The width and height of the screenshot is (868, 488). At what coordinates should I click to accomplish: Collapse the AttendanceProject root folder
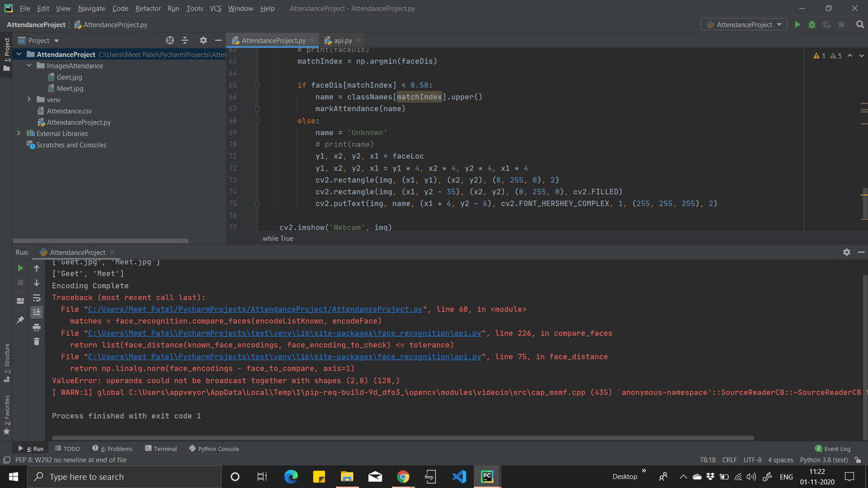pos(19,54)
